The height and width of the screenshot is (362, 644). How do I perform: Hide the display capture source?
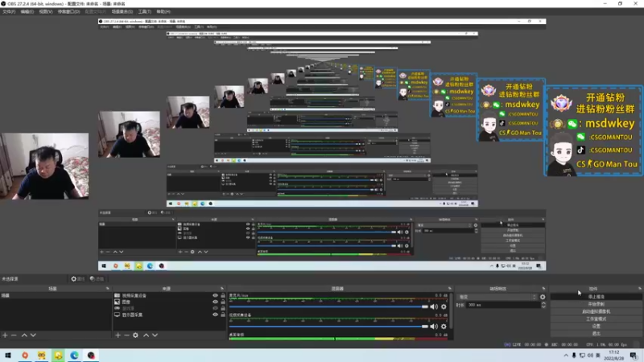click(215, 315)
